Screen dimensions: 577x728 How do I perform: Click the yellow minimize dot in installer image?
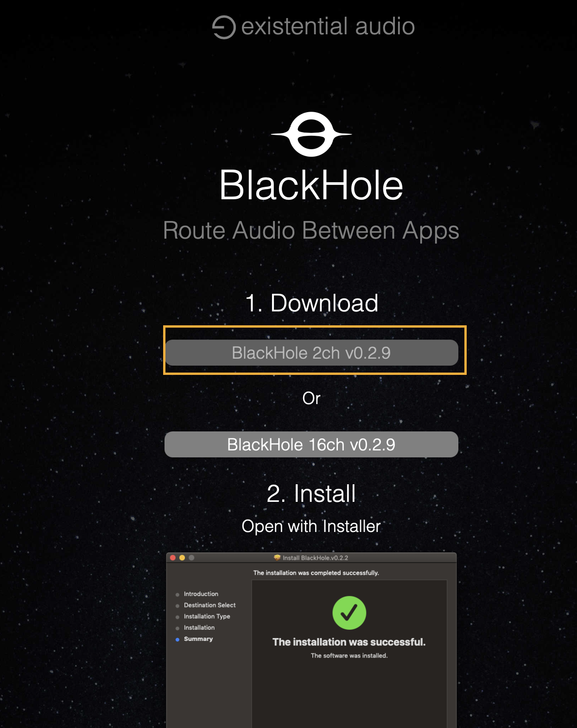182,558
